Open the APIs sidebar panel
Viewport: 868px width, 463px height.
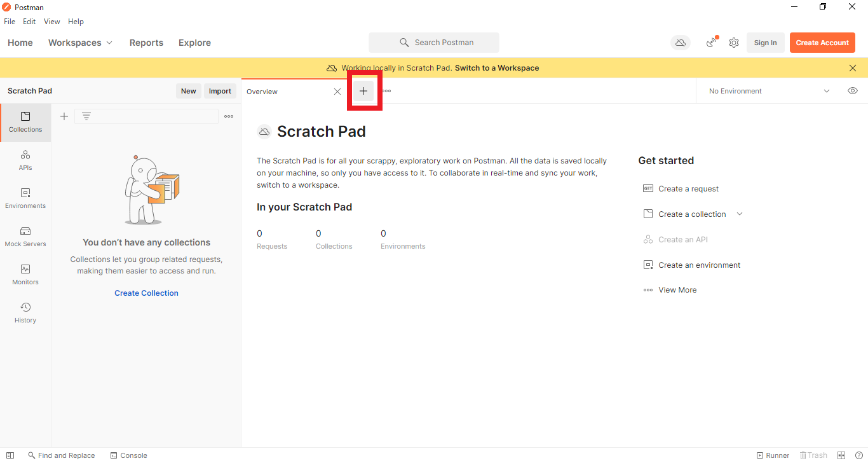[25, 161]
